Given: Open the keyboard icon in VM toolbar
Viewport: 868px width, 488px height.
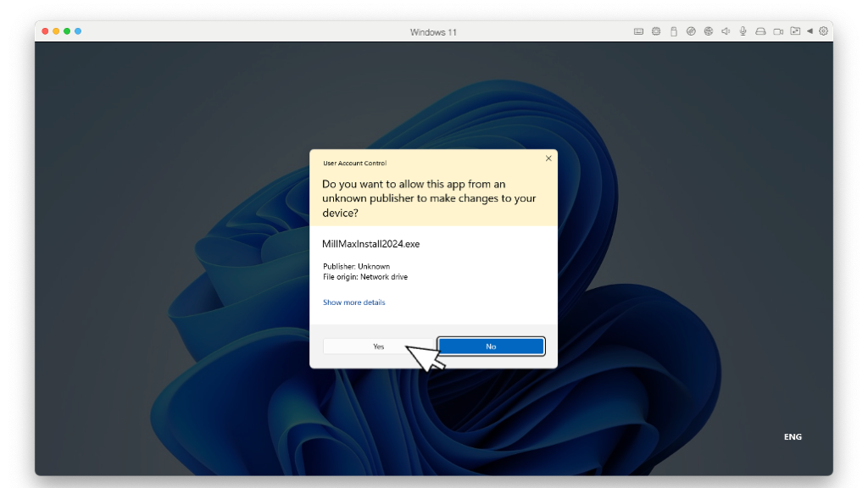Looking at the screenshot, I should point(638,31).
